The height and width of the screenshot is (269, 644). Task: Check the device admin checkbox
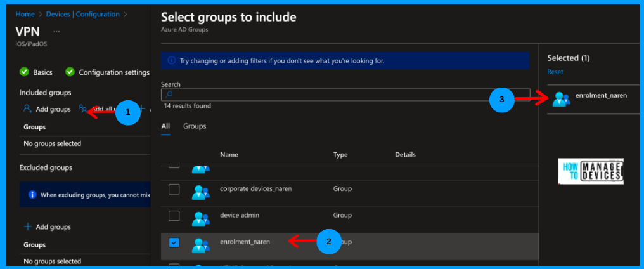point(174,216)
